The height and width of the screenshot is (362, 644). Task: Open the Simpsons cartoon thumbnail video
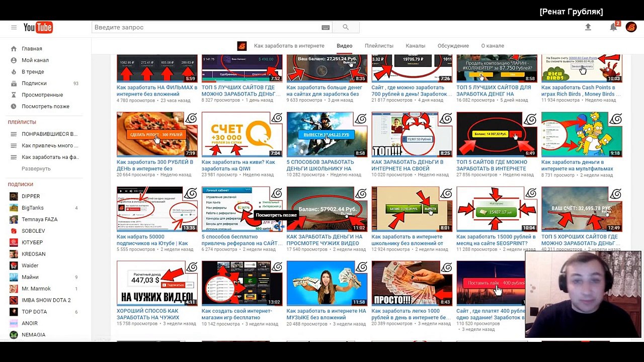point(582,134)
